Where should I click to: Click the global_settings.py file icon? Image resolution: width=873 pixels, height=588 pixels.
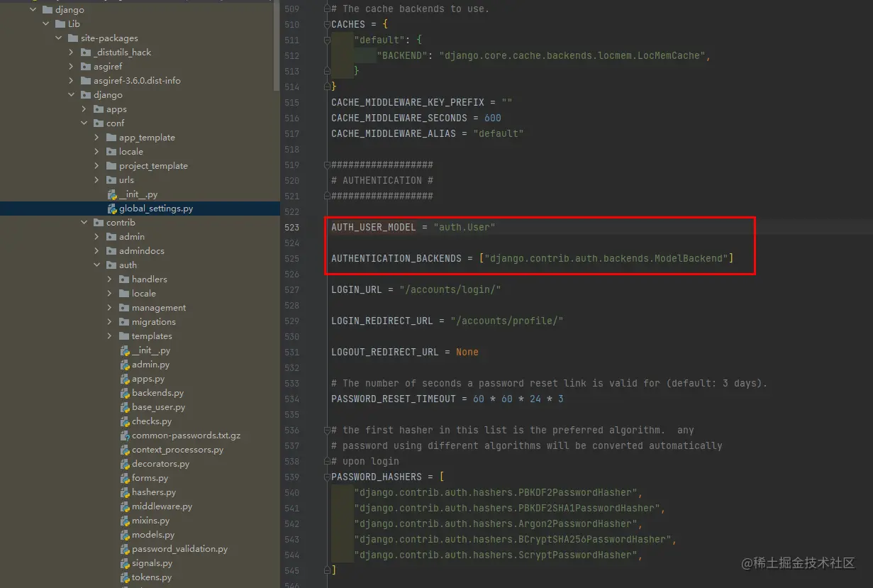[112, 209]
